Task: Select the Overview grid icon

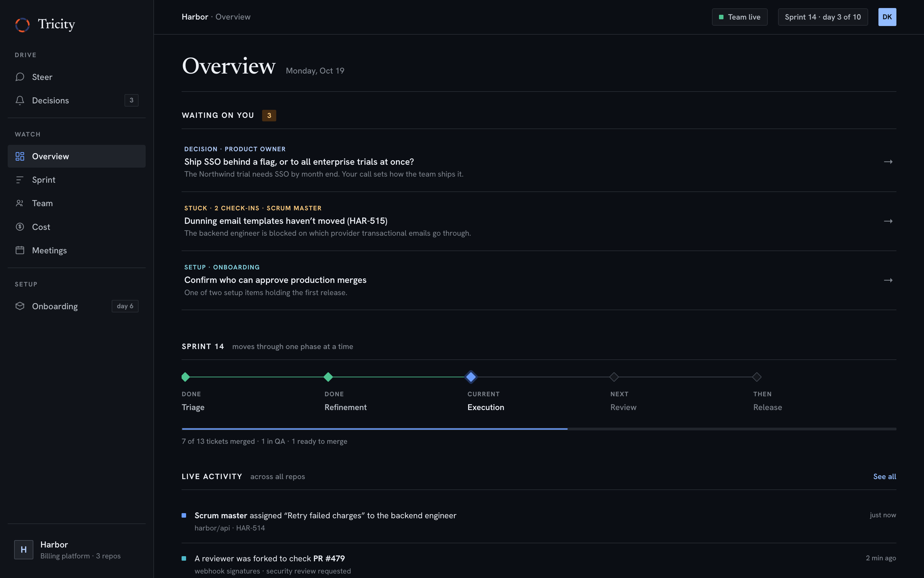Action: click(20, 156)
